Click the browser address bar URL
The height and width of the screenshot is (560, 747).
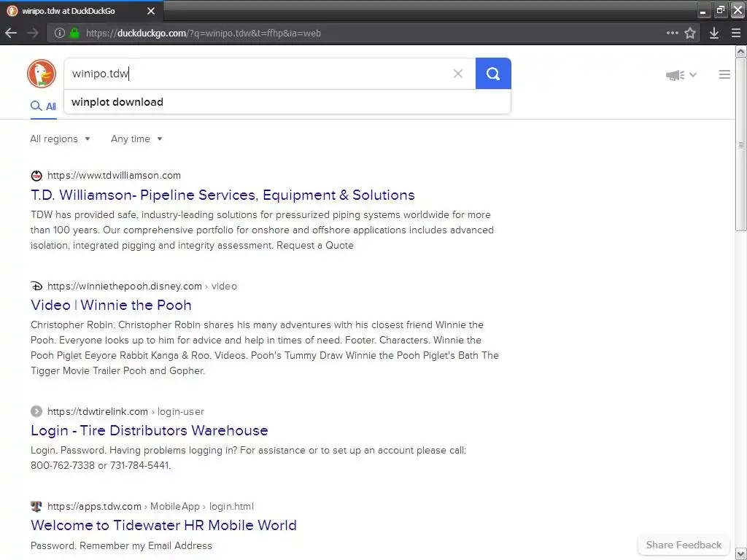point(203,34)
